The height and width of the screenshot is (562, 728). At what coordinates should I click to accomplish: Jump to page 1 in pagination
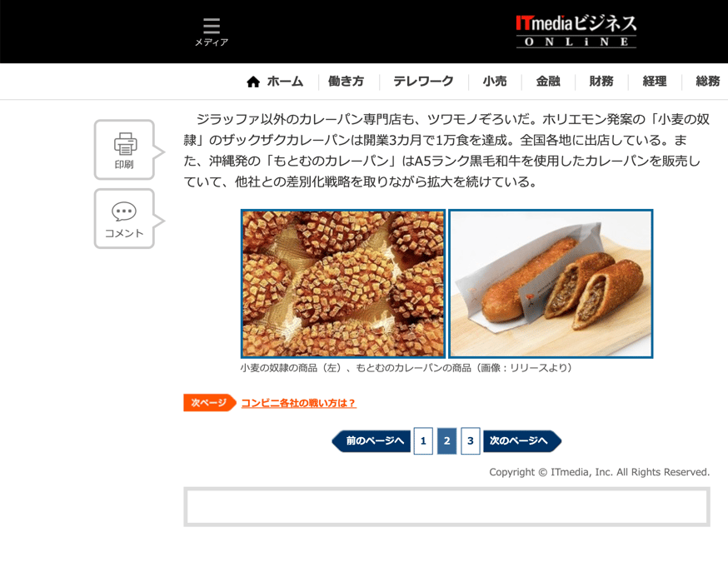coord(423,441)
